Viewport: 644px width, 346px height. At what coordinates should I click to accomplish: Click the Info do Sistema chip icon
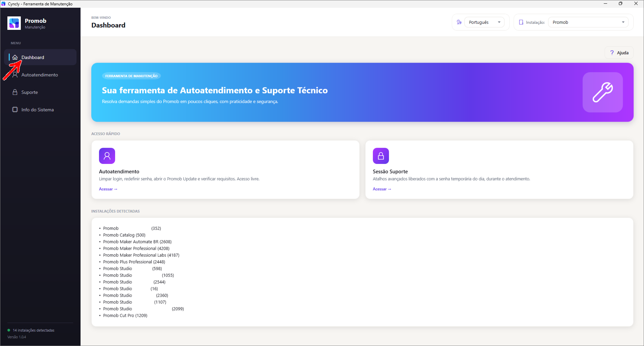pyautogui.click(x=15, y=110)
